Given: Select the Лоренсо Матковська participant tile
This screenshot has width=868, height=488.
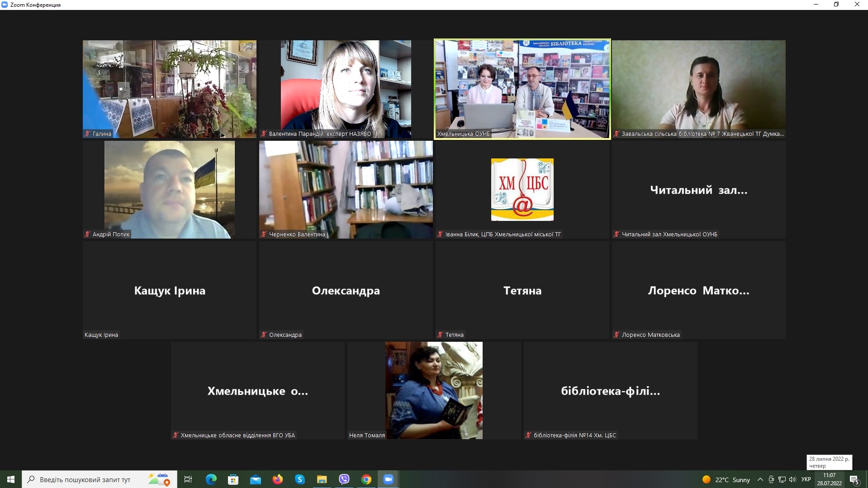Looking at the screenshot, I should pos(698,290).
